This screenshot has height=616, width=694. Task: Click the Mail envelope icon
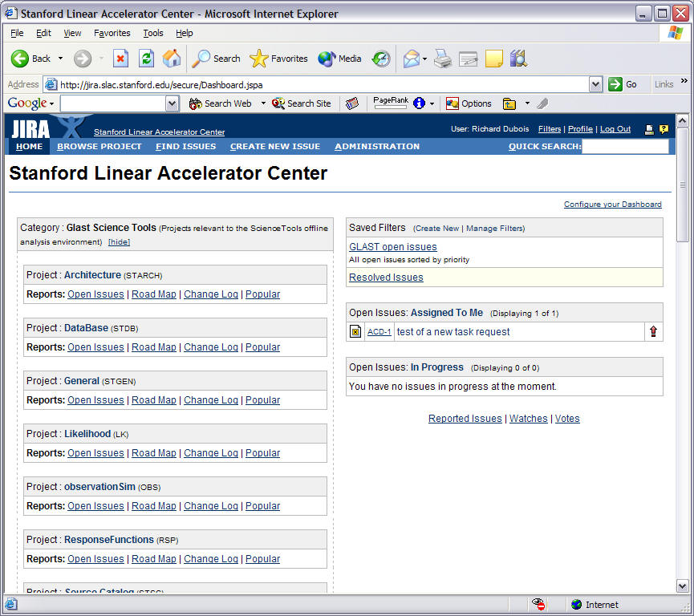point(411,59)
